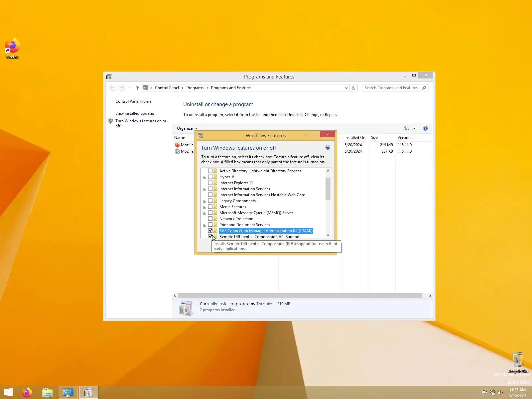This screenshot has width=532, height=399.
Task: Tick the Hyper-V feature checkbox
Action: pyautogui.click(x=210, y=177)
